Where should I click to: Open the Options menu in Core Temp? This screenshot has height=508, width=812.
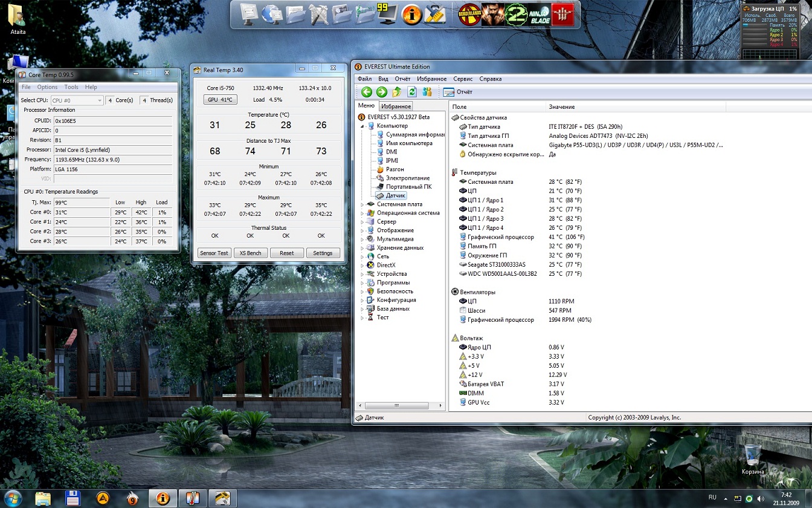tap(47, 87)
